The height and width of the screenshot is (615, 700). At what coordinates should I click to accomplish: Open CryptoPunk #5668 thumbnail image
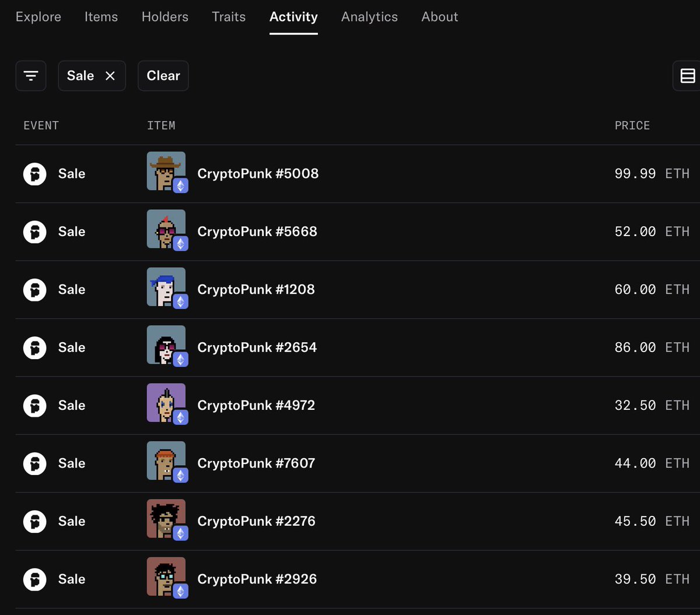click(166, 229)
